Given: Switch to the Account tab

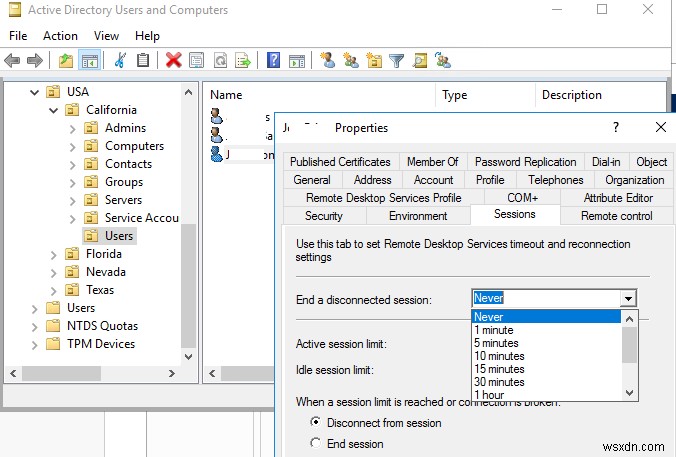Looking at the screenshot, I should (433, 180).
